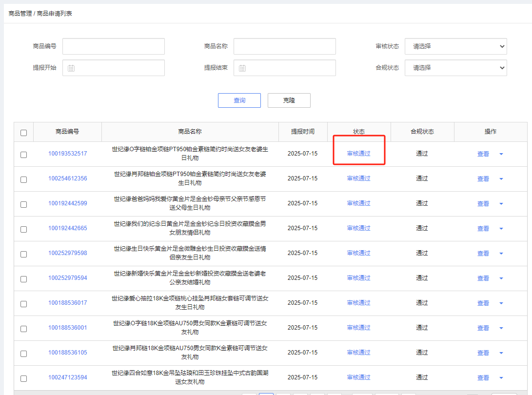Toggle the select-all checkbox in table header
The image size is (532, 395).
click(x=23, y=133)
